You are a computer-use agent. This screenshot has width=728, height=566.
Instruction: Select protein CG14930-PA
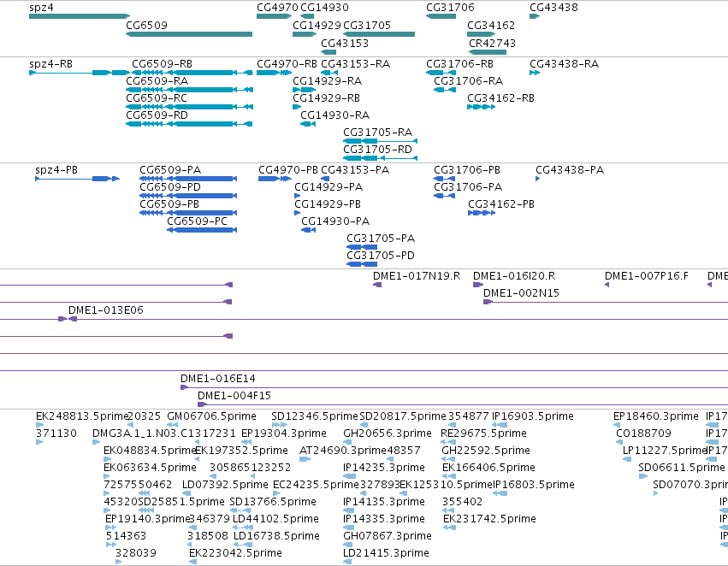pyautogui.click(x=308, y=230)
